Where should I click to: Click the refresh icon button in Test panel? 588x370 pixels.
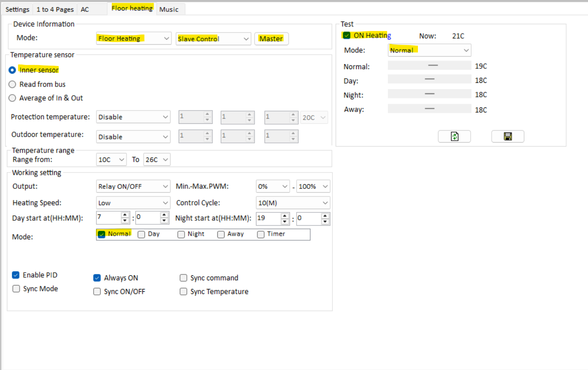click(x=454, y=137)
